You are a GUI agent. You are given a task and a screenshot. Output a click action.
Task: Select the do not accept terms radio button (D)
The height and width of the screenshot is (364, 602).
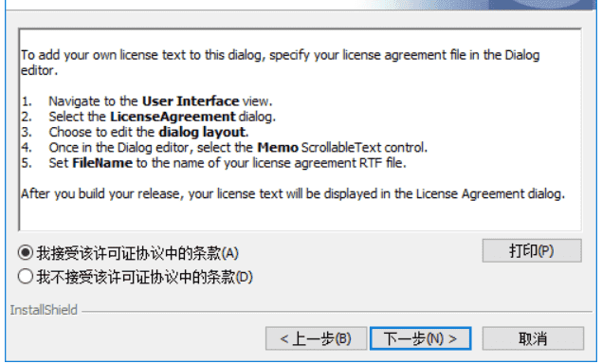coord(26,277)
